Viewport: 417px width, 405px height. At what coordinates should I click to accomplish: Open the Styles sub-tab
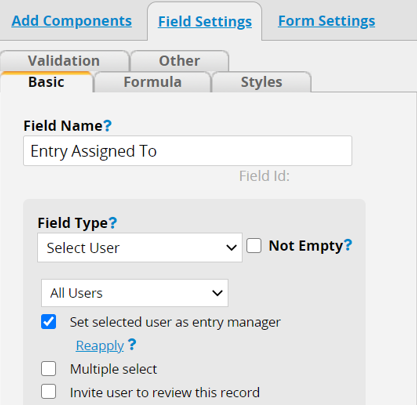click(261, 82)
